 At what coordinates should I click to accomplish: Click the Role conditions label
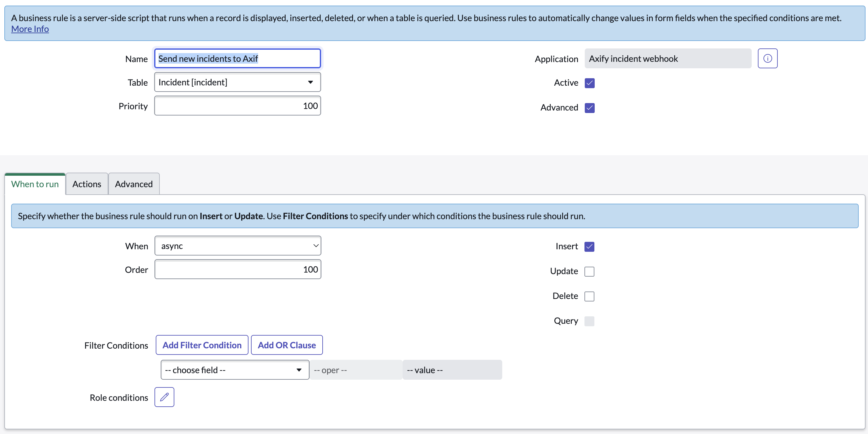tap(119, 398)
